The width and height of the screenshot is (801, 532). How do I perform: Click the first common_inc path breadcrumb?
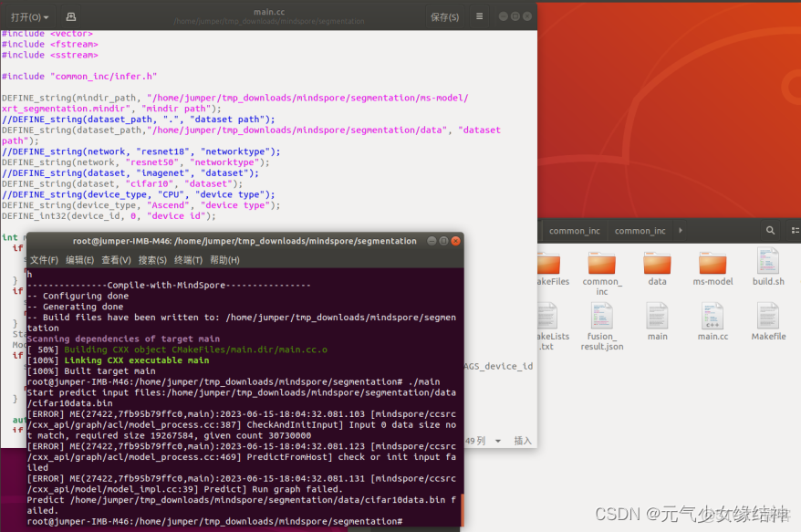(x=574, y=231)
